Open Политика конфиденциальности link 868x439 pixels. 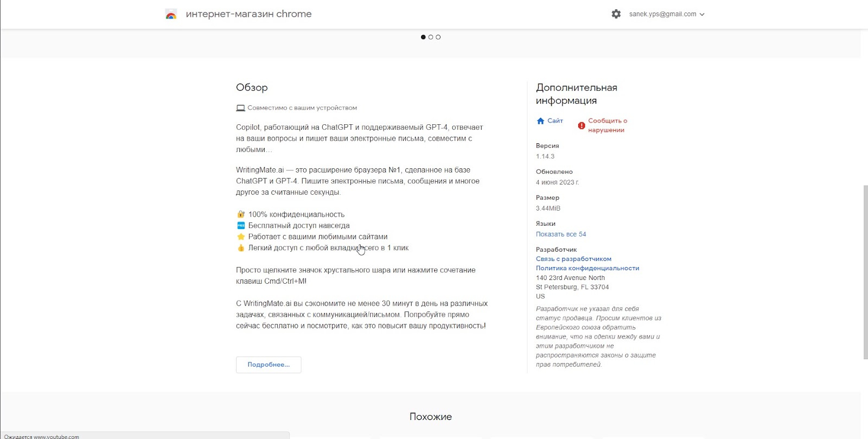(x=588, y=268)
